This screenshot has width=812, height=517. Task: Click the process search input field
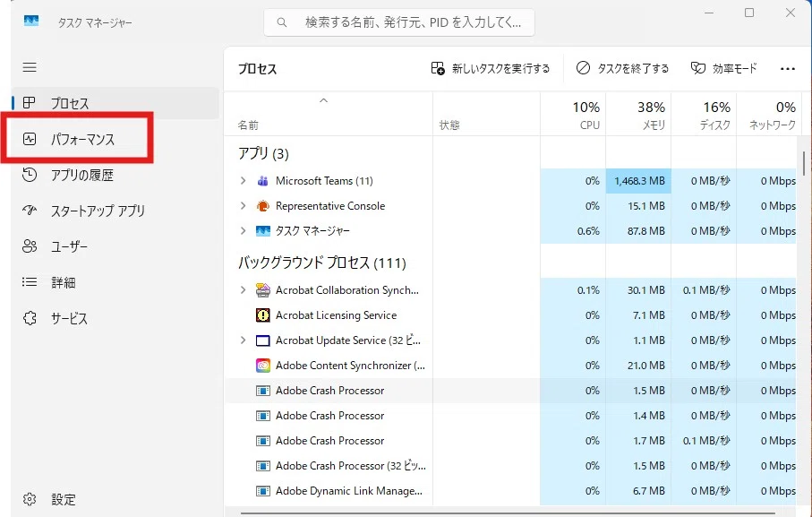399,22
